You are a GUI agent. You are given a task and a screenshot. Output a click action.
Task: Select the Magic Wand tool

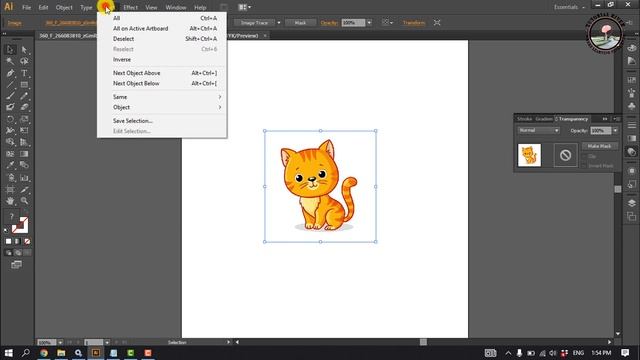pyautogui.click(x=10, y=61)
